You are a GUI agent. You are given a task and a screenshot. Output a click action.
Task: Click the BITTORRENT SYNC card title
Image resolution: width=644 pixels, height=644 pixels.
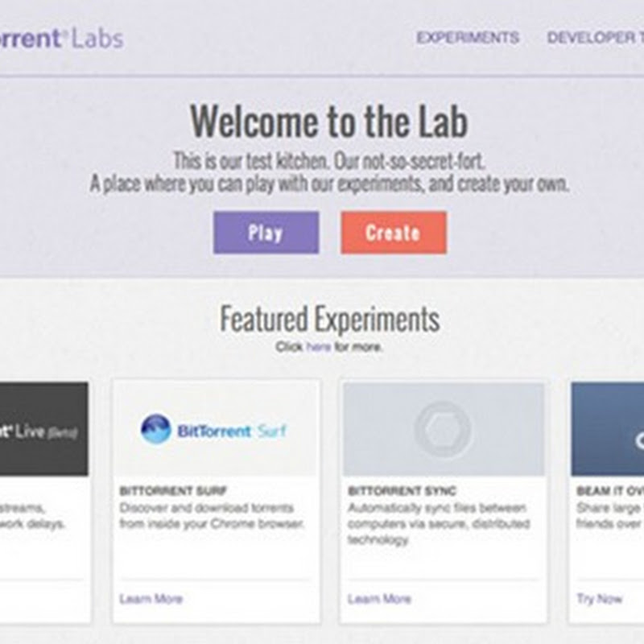tap(402, 491)
